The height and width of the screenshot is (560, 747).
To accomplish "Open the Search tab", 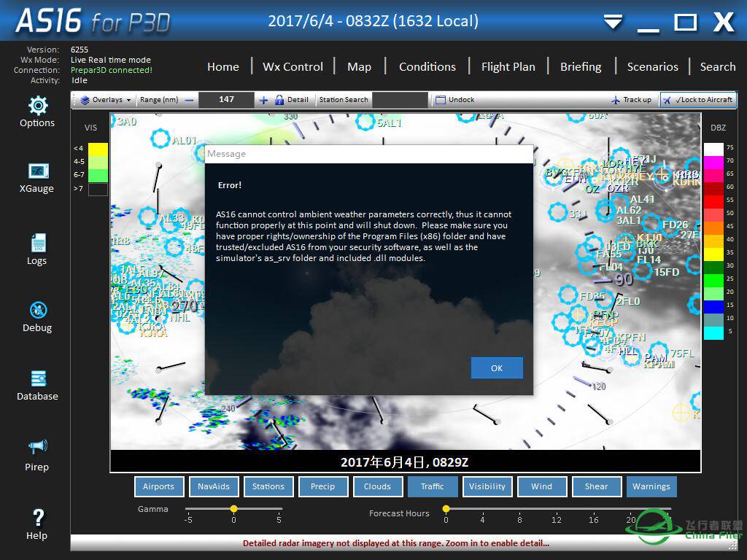I will coord(718,66).
